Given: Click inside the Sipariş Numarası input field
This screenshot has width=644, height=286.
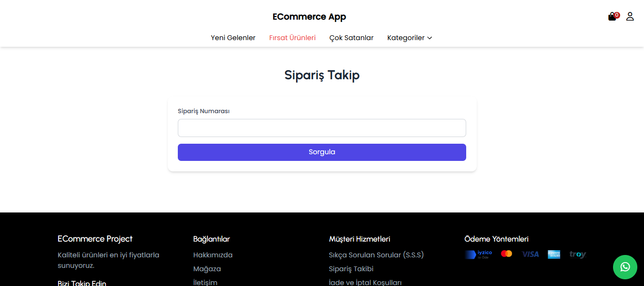Looking at the screenshot, I should coord(322,128).
